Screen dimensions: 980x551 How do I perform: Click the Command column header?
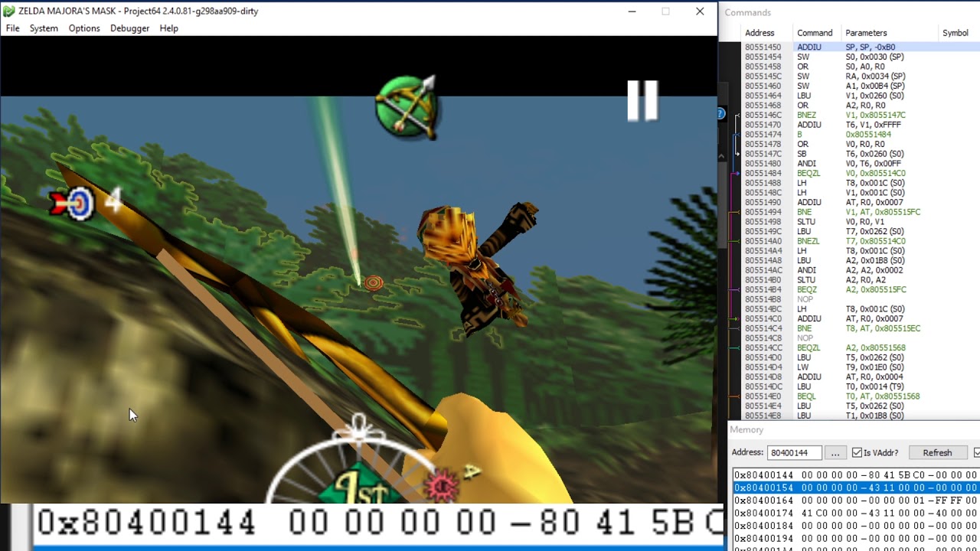(815, 33)
